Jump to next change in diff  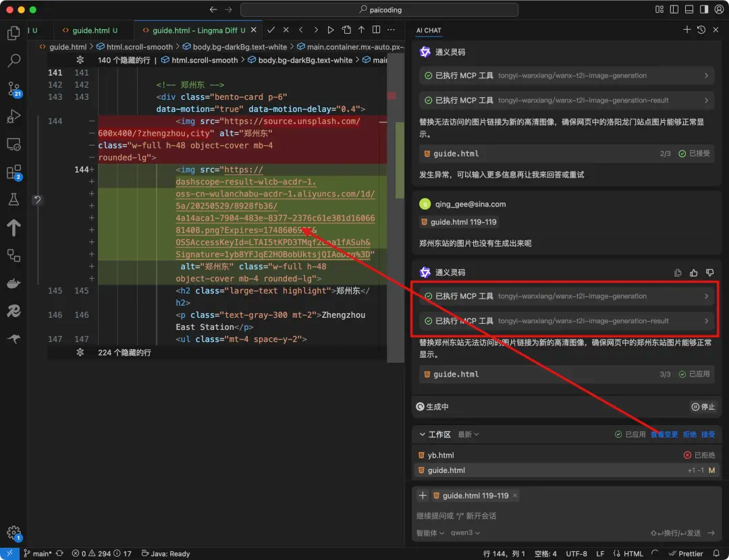tap(316, 30)
